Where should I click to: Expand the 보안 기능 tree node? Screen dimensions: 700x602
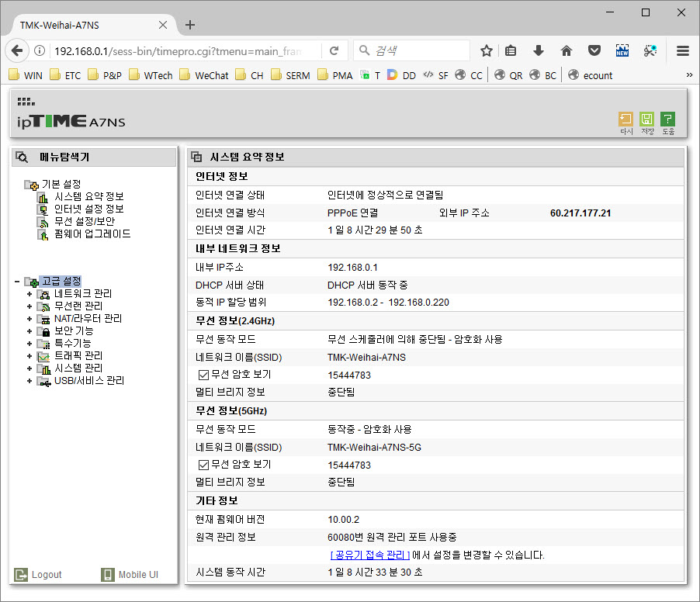pyautogui.click(x=29, y=331)
